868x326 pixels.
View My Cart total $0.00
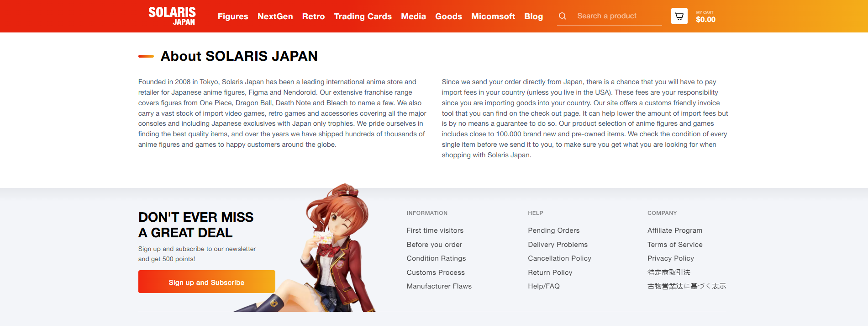pyautogui.click(x=706, y=17)
